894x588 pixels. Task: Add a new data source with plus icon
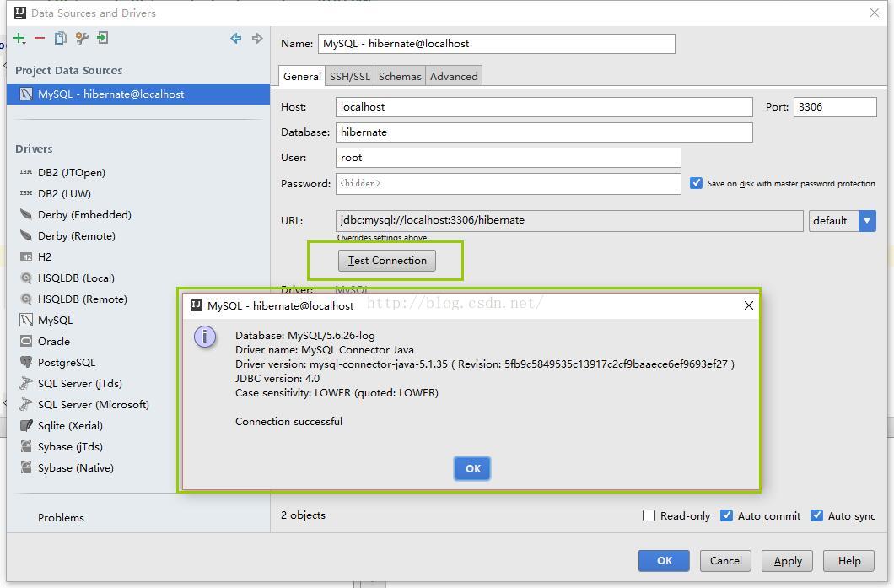point(19,39)
